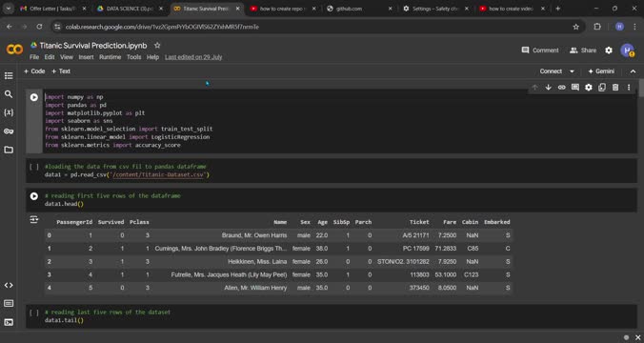Viewport: 644px width, 343px height.
Task: Click the Name column header
Action: (x=280, y=222)
